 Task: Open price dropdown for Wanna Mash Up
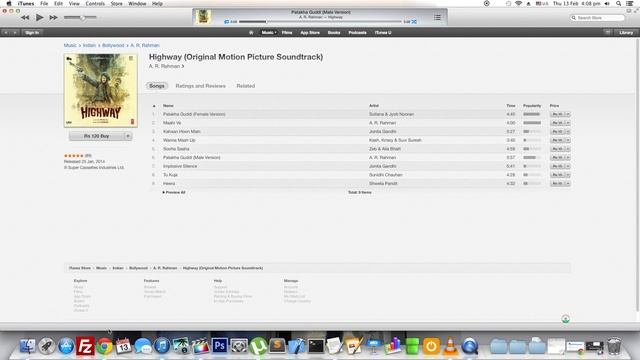(568, 140)
